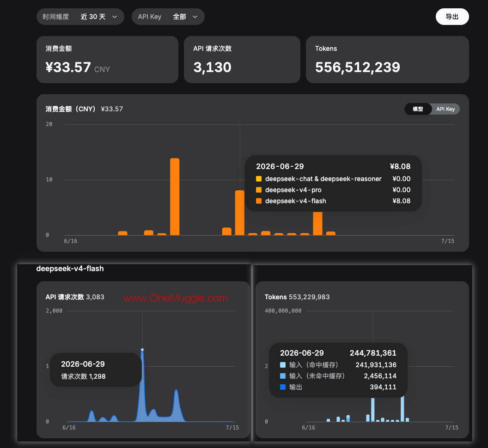Image resolution: width=488 pixels, height=448 pixels.
Task: Click the 请求次数 1,298 tooltip text
Action: (83, 376)
